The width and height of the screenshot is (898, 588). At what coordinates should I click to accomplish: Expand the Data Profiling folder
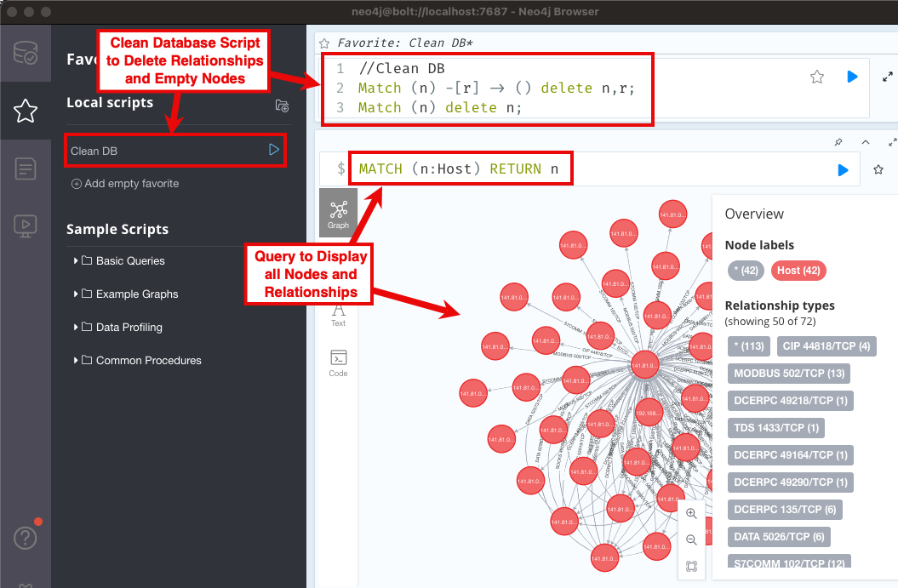tap(118, 328)
